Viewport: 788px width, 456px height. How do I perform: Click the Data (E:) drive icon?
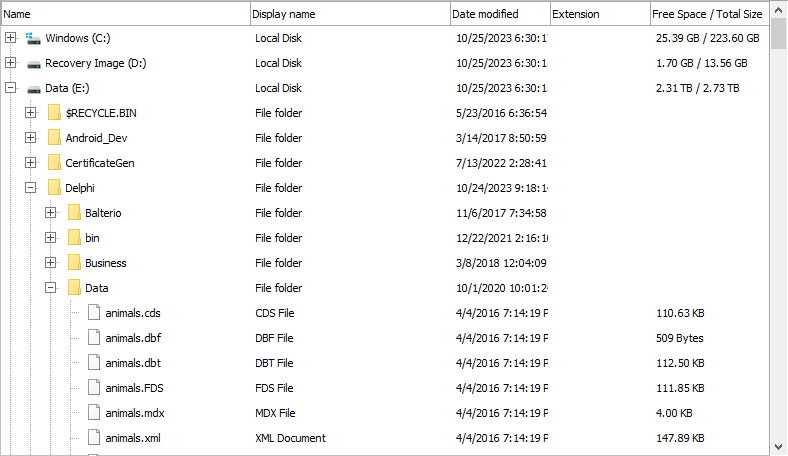34,89
